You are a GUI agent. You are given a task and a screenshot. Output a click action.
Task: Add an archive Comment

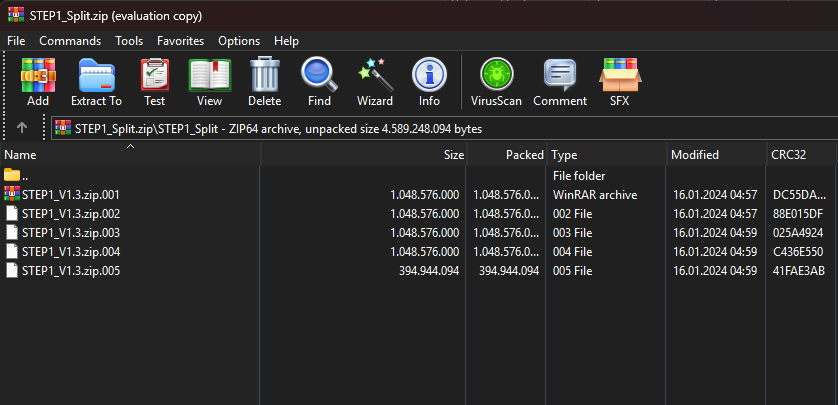(560, 81)
